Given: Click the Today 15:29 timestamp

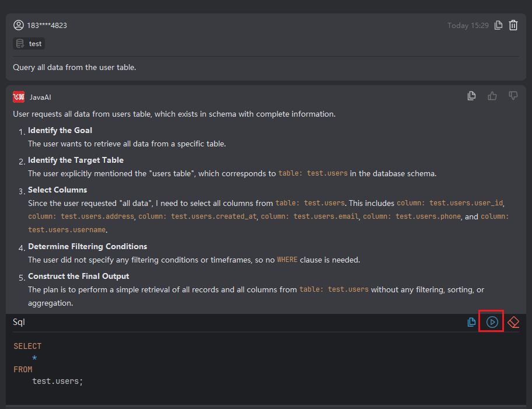Looking at the screenshot, I should [x=468, y=26].
